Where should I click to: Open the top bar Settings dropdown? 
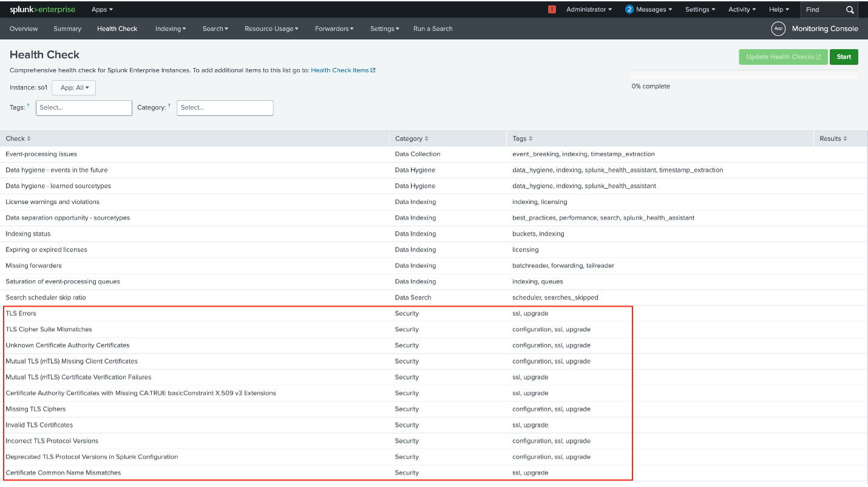700,10
